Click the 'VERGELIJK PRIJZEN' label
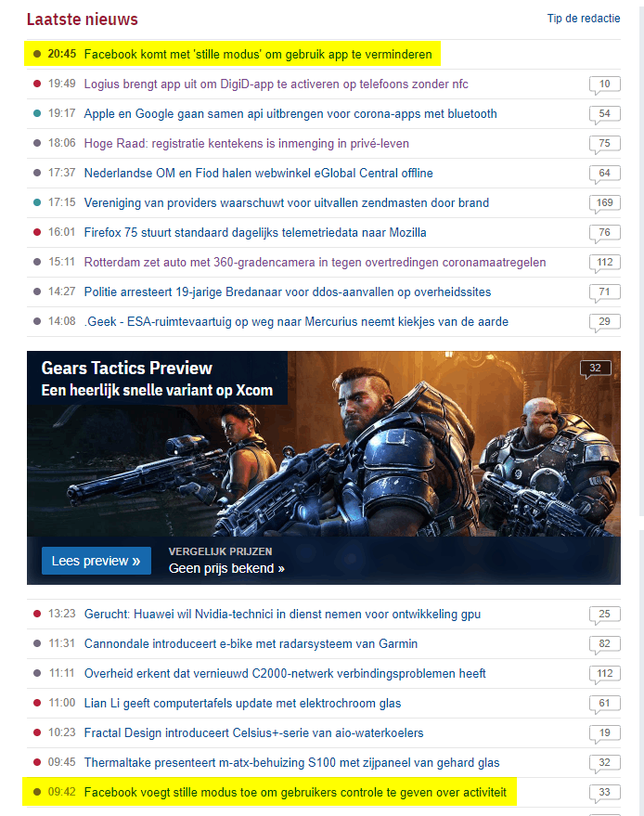Image resolution: width=644 pixels, height=816 pixels. [x=220, y=551]
